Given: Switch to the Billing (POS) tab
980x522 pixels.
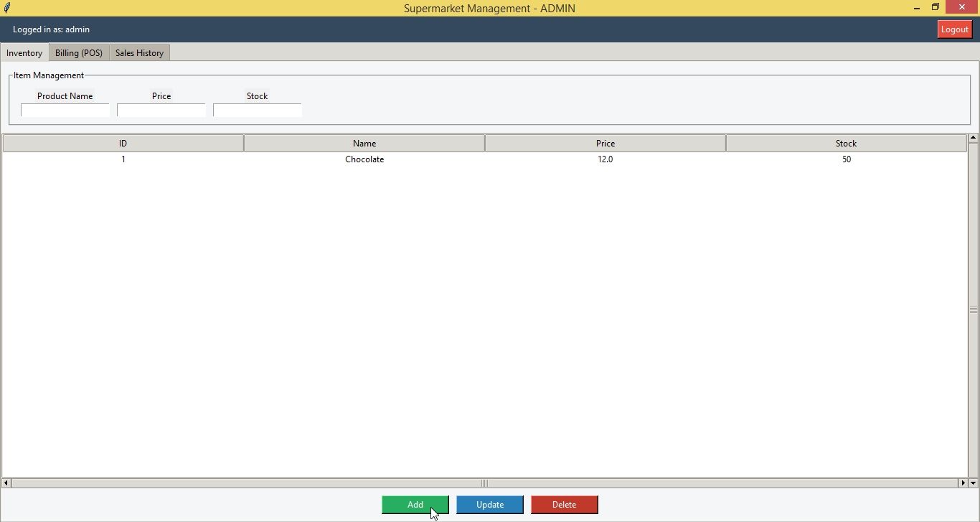Looking at the screenshot, I should 79,53.
